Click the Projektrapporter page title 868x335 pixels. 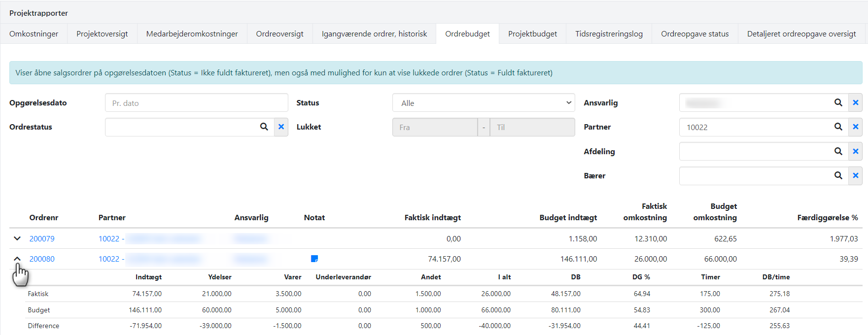38,13
